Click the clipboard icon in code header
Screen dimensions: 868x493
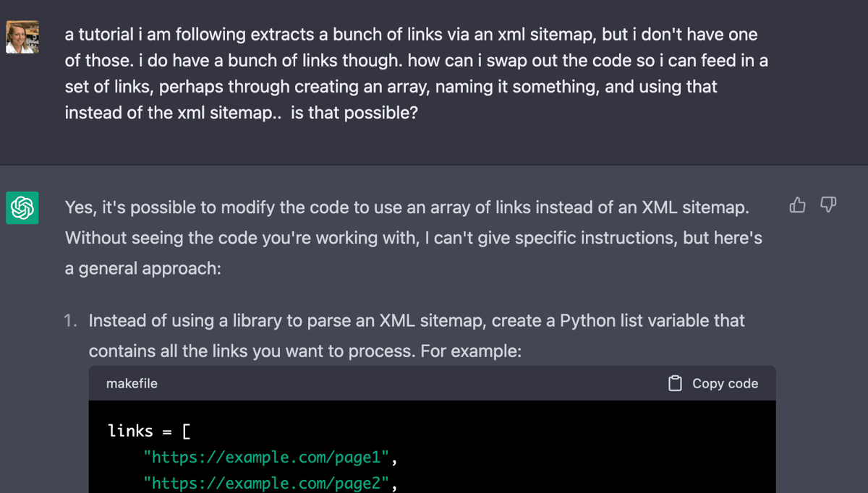coord(675,383)
